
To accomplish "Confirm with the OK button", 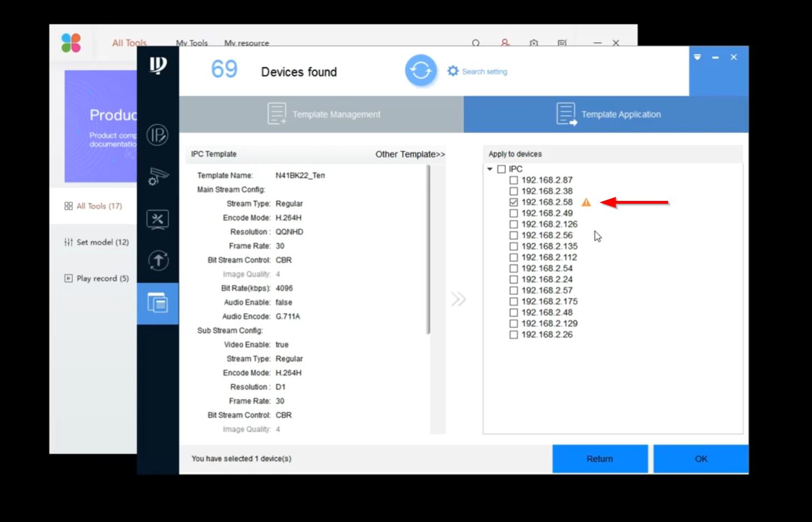I will click(701, 459).
